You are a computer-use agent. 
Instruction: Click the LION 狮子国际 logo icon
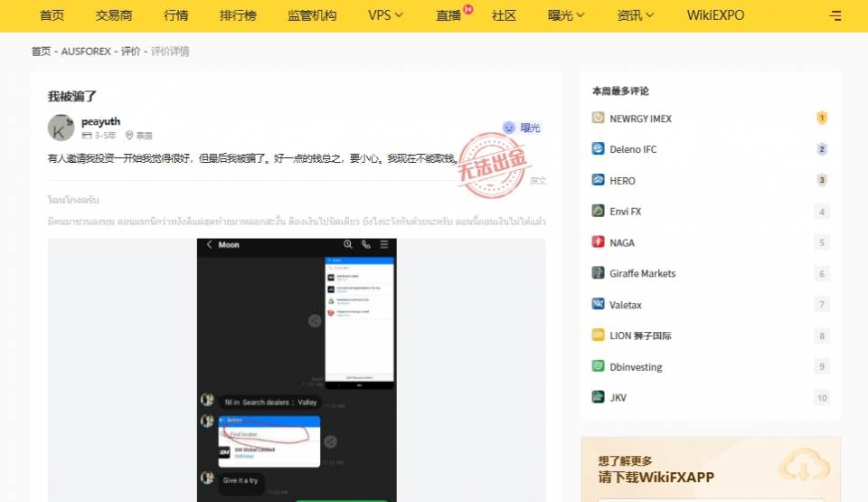coord(598,335)
